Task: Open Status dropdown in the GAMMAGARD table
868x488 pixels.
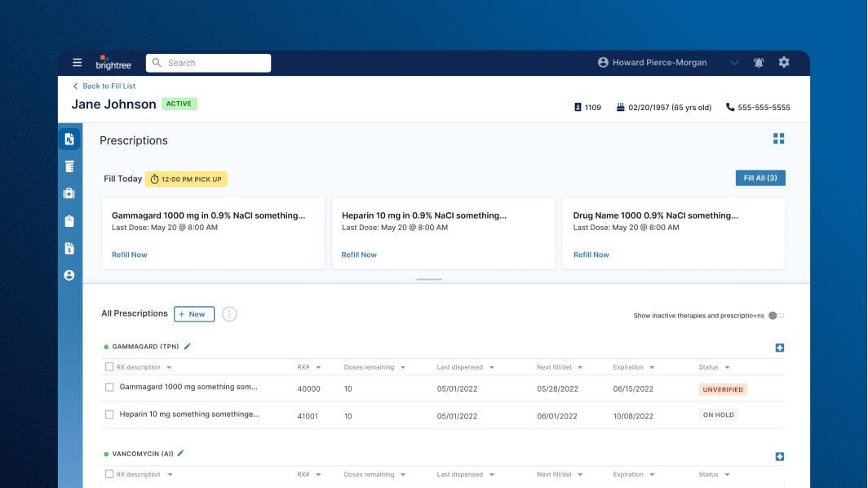Action: point(728,367)
